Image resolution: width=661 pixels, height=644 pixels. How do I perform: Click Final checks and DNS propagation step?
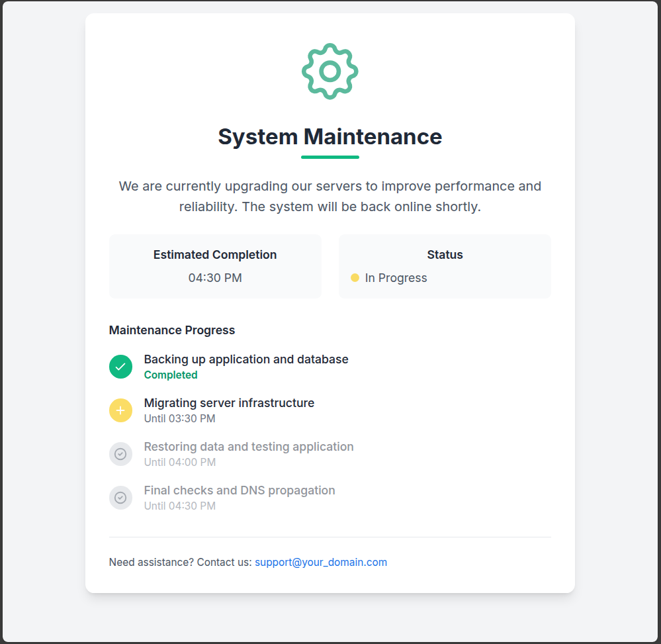(x=240, y=490)
